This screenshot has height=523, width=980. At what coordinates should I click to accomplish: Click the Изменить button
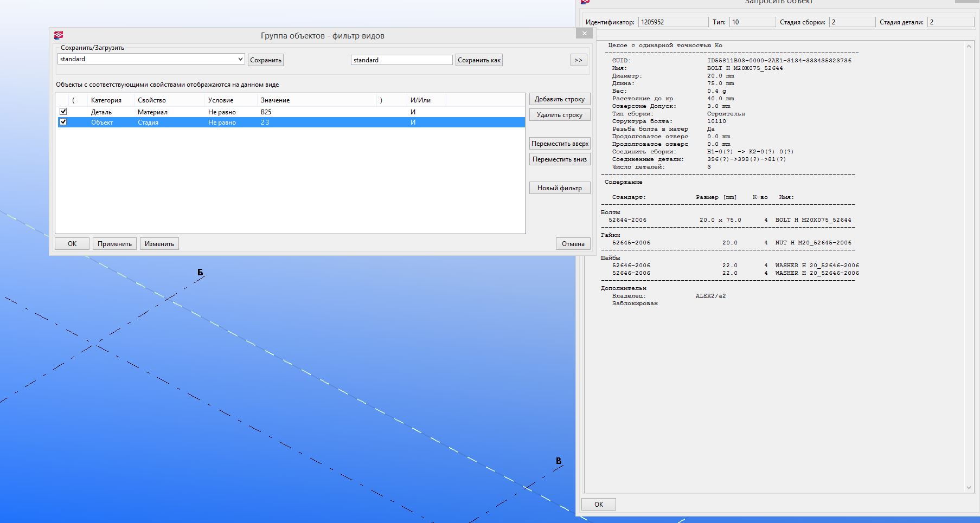pos(159,244)
